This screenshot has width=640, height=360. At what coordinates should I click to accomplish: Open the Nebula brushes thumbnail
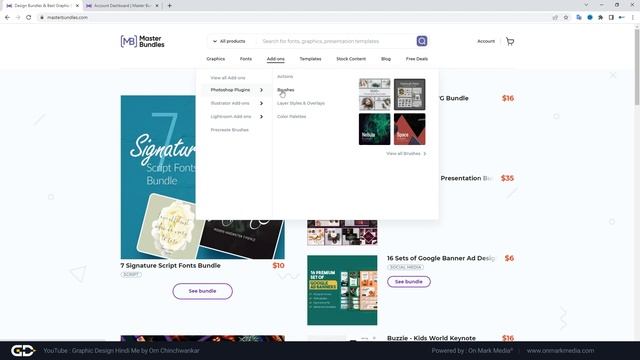374,129
